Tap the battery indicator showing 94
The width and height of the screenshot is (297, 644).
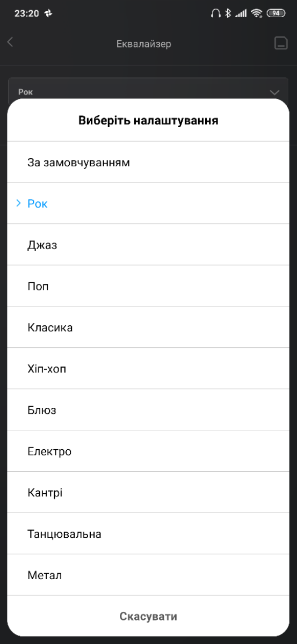coord(276,13)
